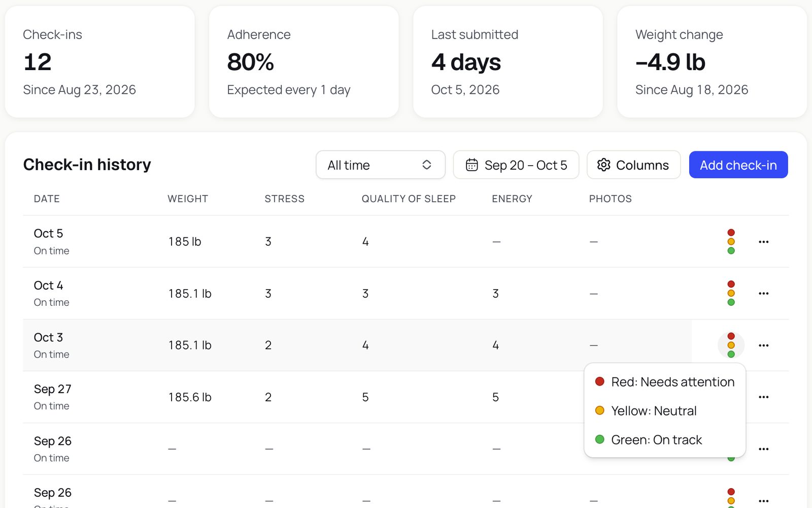Image resolution: width=812 pixels, height=508 pixels.
Task: Click the Oct 5 date cell
Action: [51, 242]
